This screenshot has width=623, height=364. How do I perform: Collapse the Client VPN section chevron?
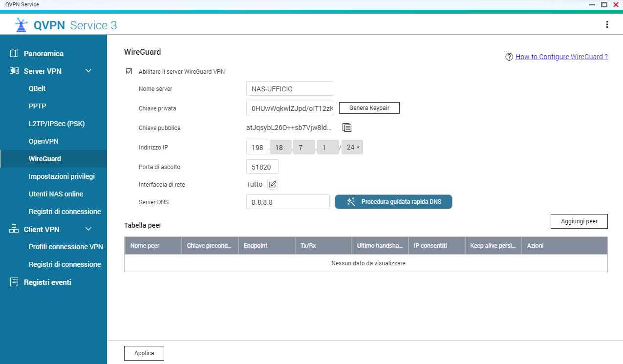click(x=88, y=229)
